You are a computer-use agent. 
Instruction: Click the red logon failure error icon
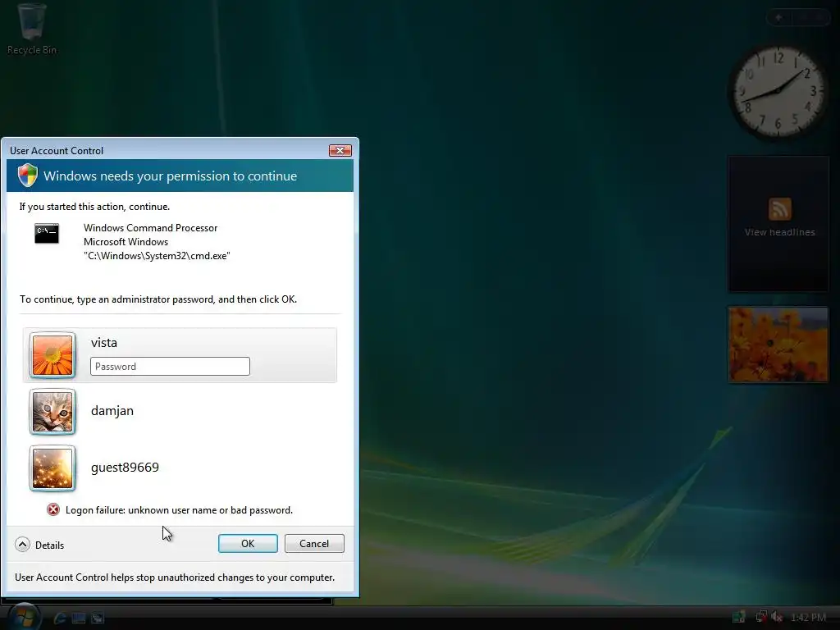(53, 509)
